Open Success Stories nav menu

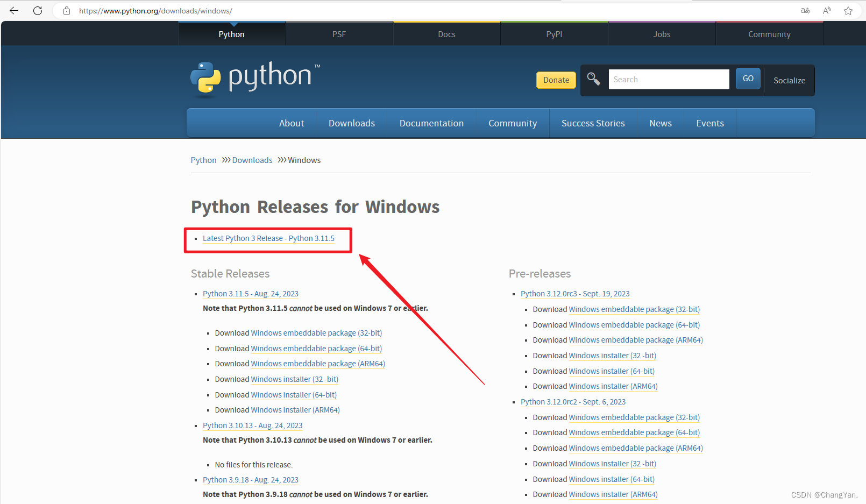pyautogui.click(x=593, y=123)
